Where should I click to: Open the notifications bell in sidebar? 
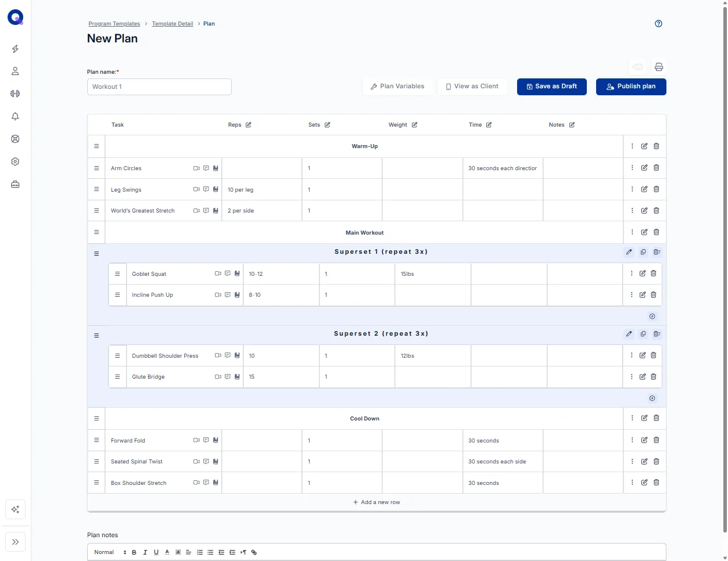point(15,116)
